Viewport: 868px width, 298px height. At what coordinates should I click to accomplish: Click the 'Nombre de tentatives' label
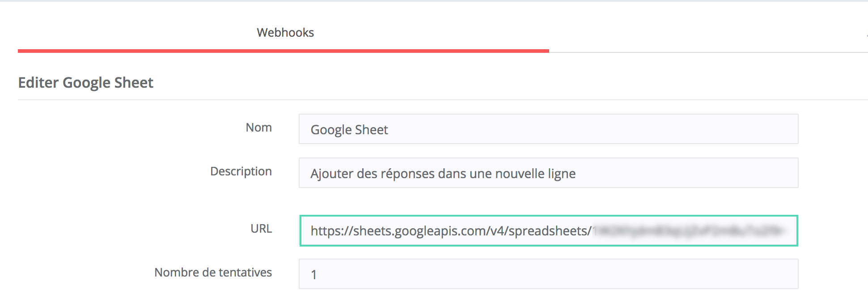(x=213, y=272)
